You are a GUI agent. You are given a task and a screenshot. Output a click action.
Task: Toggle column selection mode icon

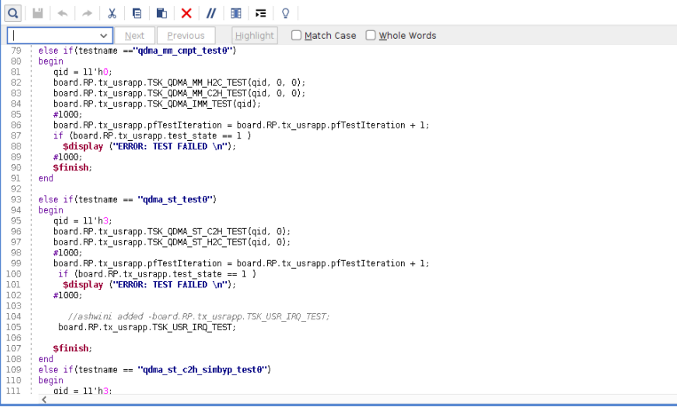[x=236, y=13]
